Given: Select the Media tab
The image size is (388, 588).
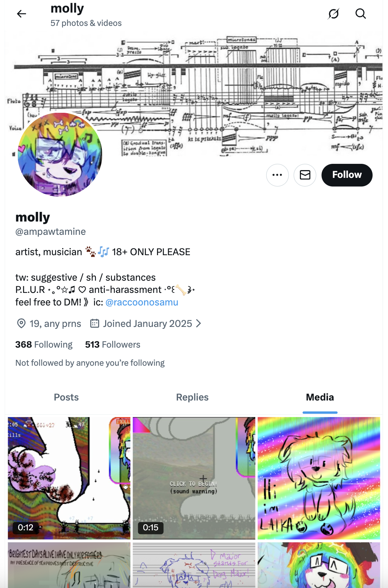Looking at the screenshot, I should point(320,397).
